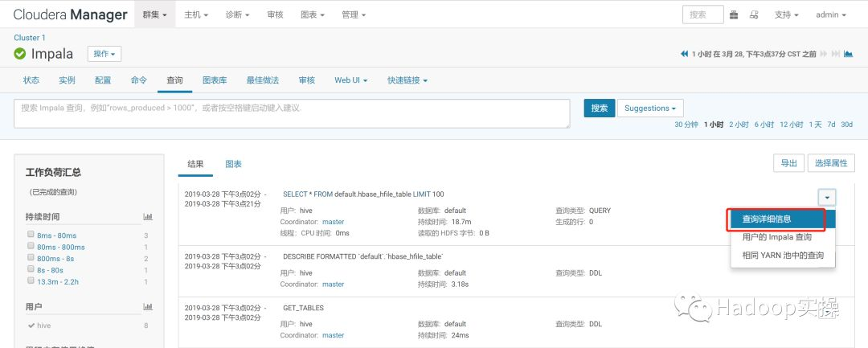Open the SELECT * FROM query statement link
Viewport: 868px width, 348px height.
363,194
